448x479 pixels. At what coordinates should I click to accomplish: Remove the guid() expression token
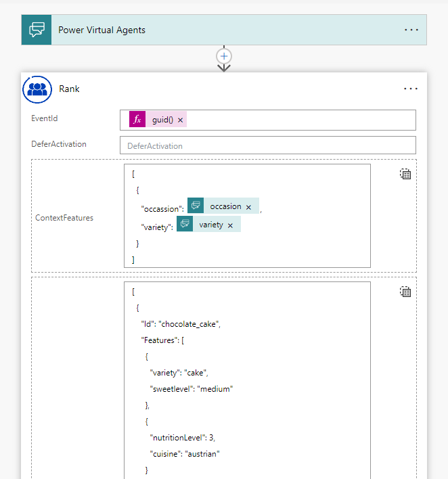coord(181,120)
